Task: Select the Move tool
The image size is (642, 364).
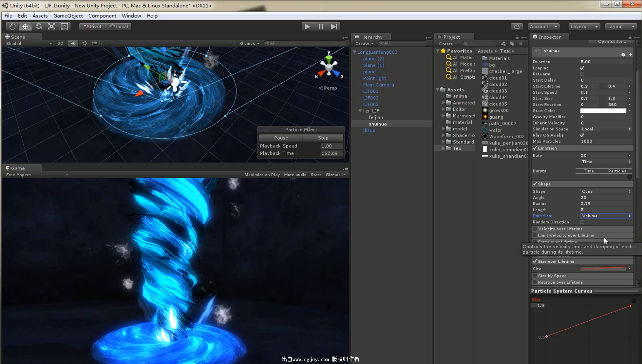Action: [x=25, y=26]
